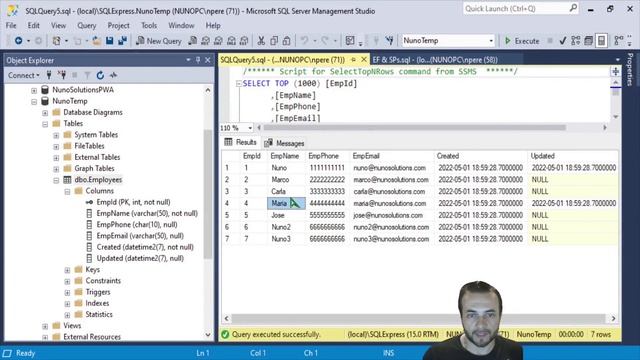This screenshot has width=640, height=360.
Task: Expand the Indexes folder
Action: click(67, 304)
